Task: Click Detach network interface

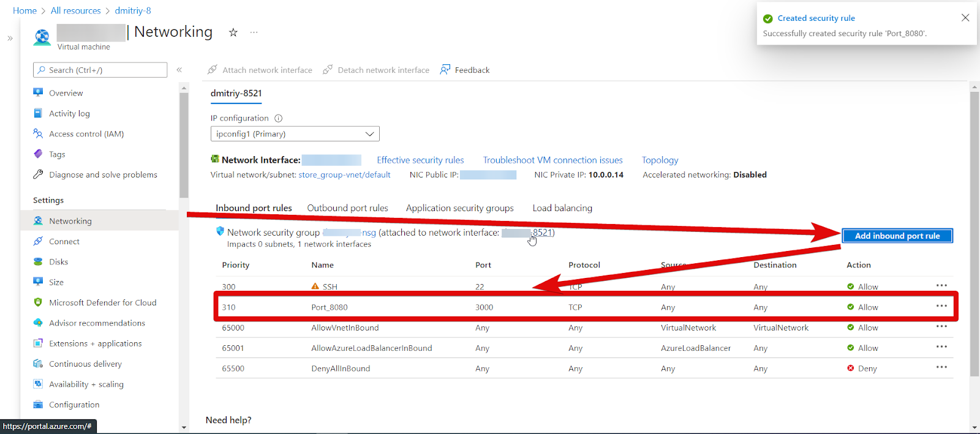Action: 376,70
